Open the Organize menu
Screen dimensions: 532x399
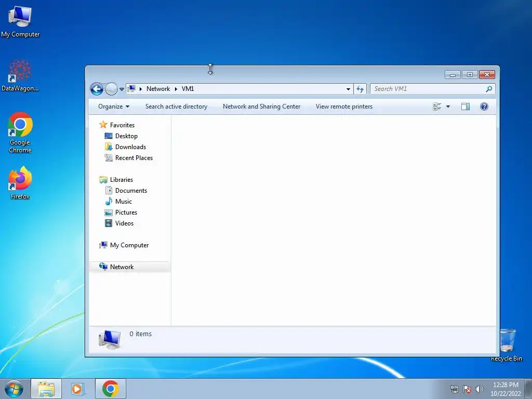pos(114,107)
